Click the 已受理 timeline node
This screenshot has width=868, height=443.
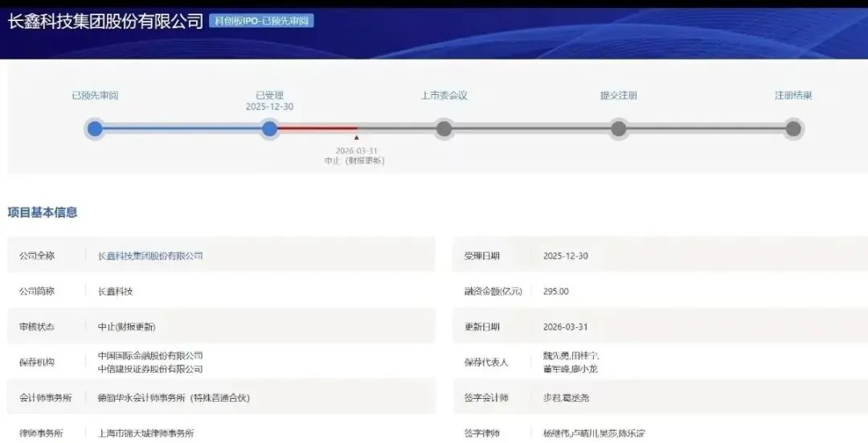[x=269, y=129]
